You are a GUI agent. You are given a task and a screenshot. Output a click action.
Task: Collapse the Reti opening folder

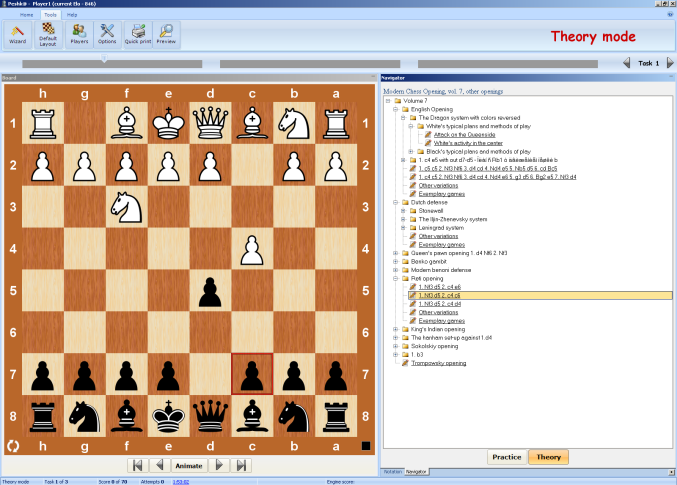[x=395, y=279]
